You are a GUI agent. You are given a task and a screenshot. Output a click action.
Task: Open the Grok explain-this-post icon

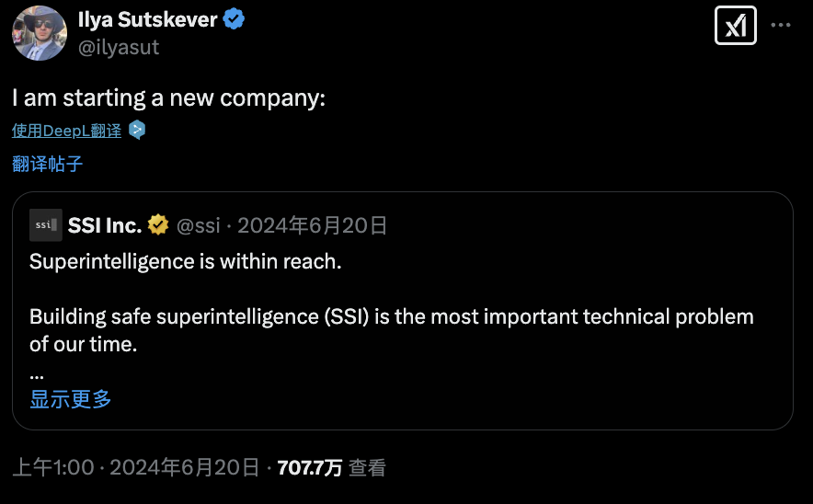click(x=735, y=26)
